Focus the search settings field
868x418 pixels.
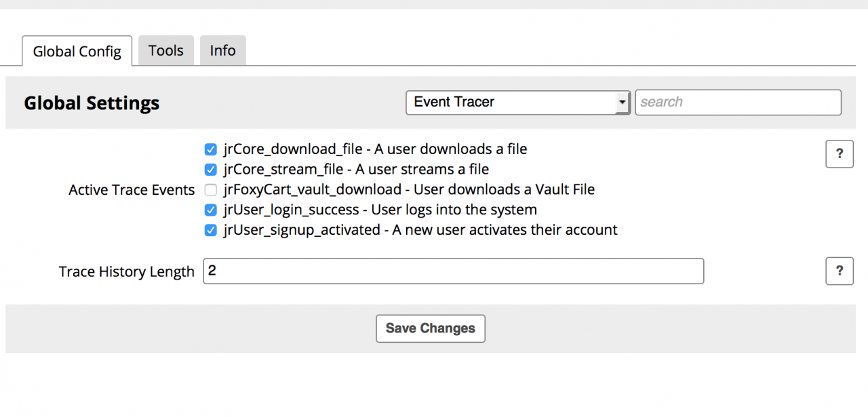click(738, 102)
